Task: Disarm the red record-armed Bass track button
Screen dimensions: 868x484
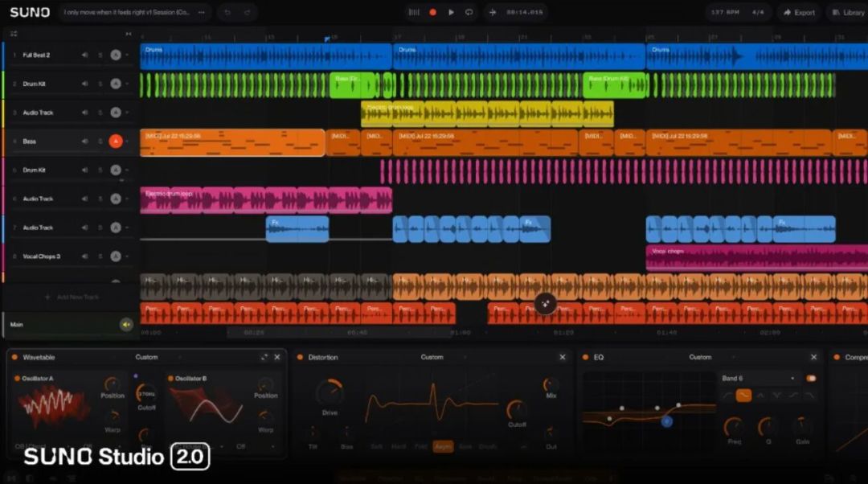Action: pyautogui.click(x=115, y=142)
